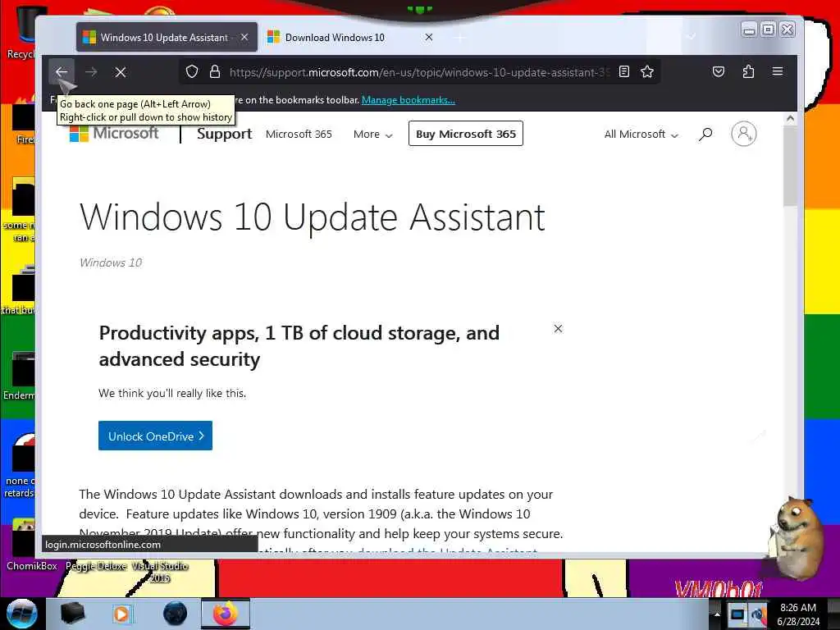Show hidden system tray icons arrow
Screen dimensions: 840x630
point(717,614)
